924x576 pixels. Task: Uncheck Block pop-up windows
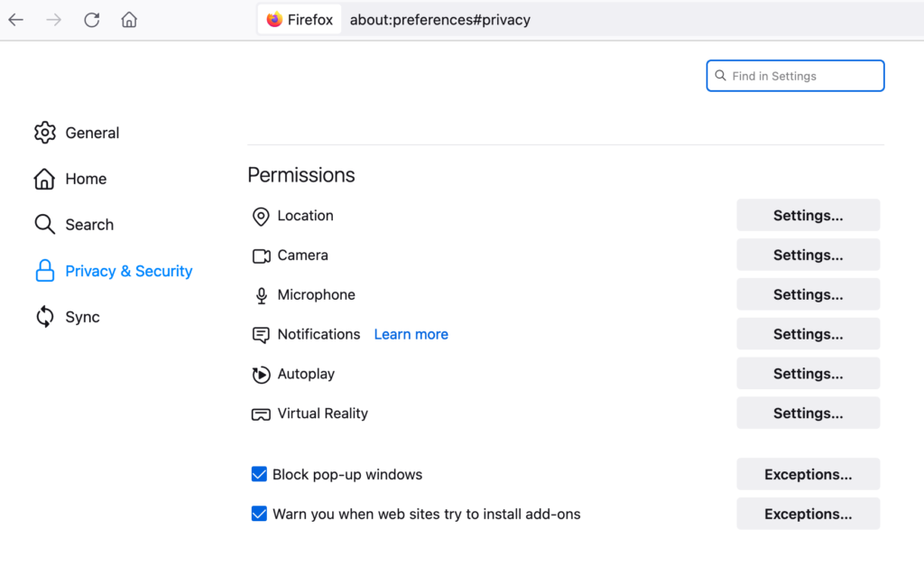click(x=259, y=474)
